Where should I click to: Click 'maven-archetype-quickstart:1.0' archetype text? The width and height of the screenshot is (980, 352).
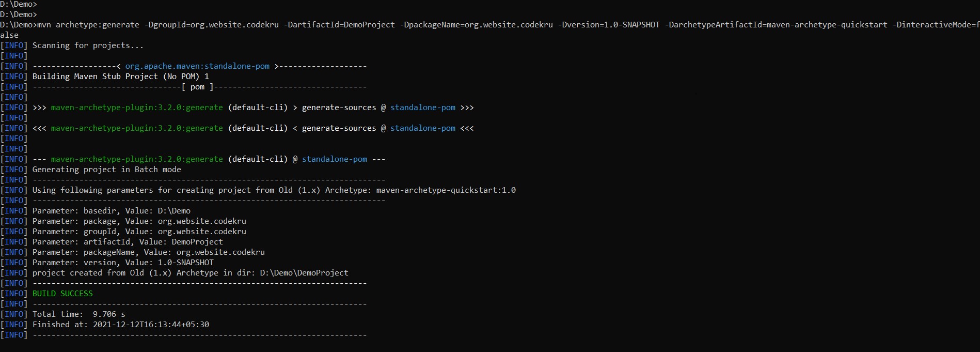[446, 190]
